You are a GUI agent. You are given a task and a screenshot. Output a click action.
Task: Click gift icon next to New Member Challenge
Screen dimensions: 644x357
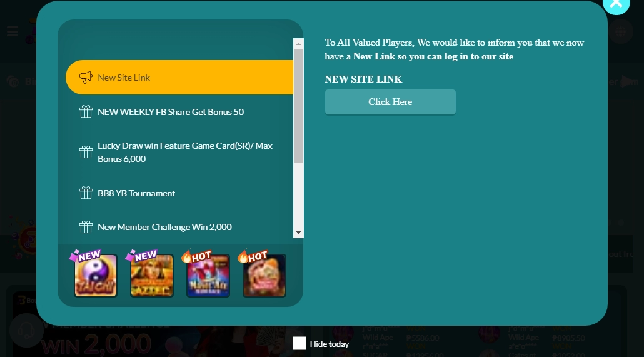(x=86, y=227)
